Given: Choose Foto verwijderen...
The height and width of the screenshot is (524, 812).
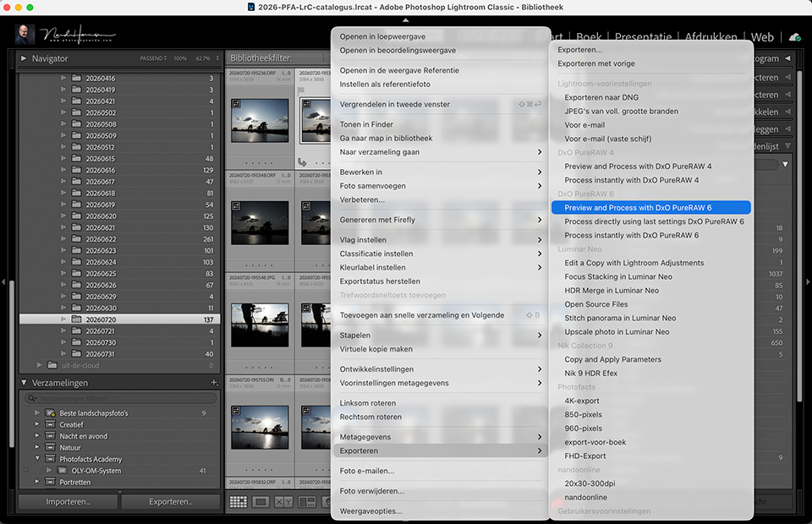Looking at the screenshot, I should pos(440,491).
